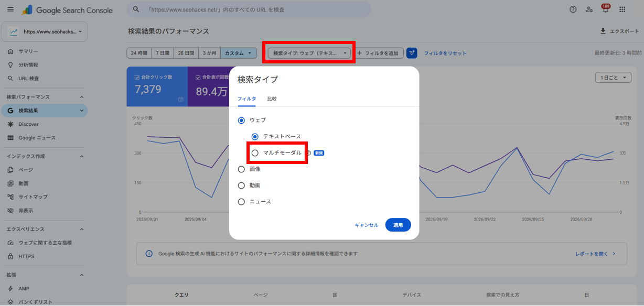Open the property selector dropdown

coord(45,31)
